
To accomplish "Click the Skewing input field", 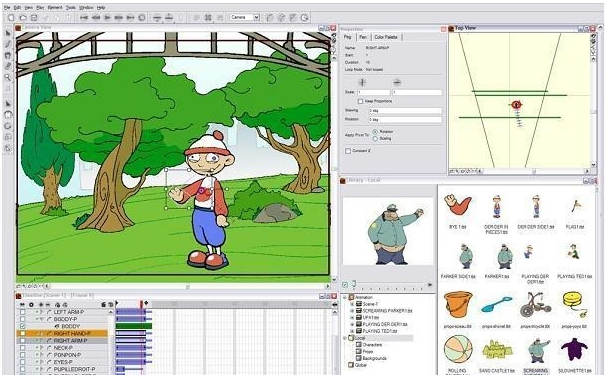I will 405,111.
